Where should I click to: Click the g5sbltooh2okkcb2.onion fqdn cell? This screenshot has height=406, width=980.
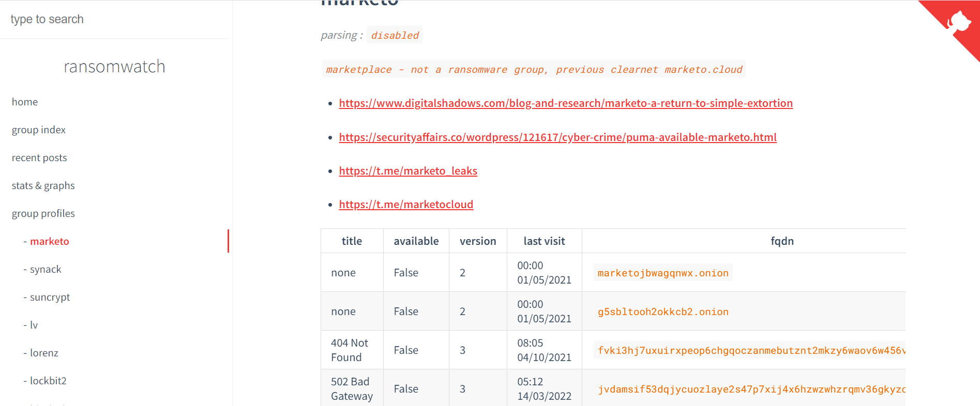pyautogui.click(x=663, y=311)
